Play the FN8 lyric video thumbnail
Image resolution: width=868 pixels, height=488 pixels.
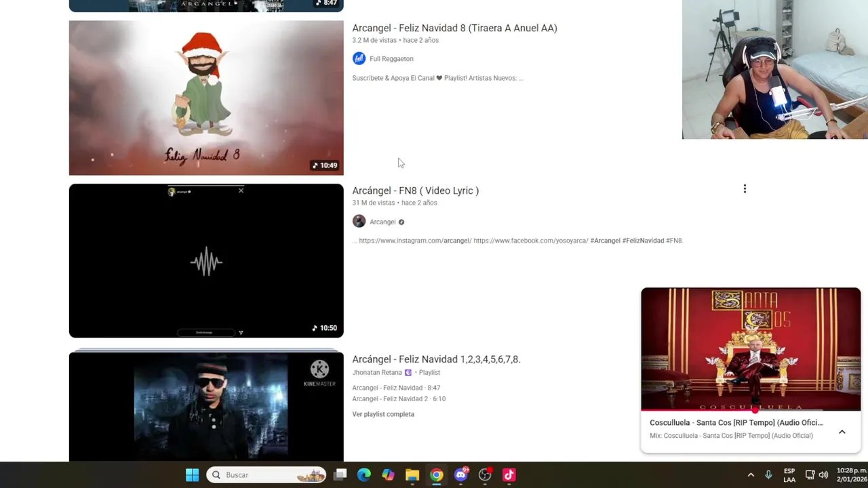(206, 260)
